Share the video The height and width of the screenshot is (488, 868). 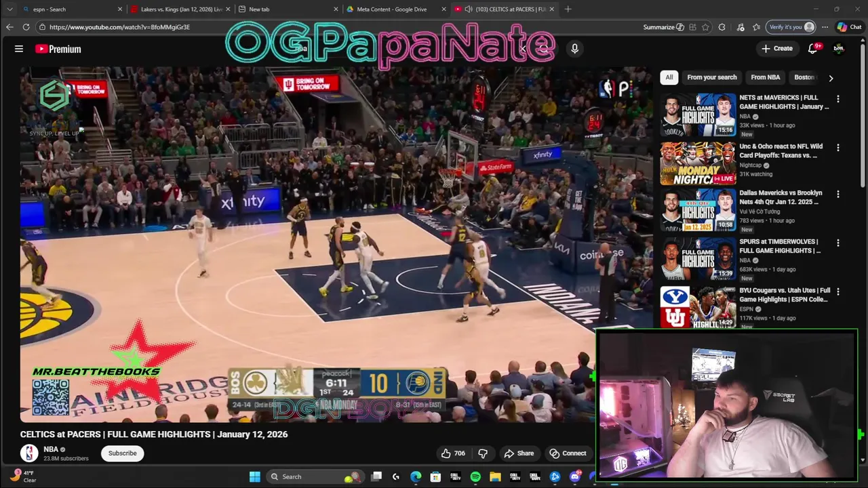coord(519,453)
